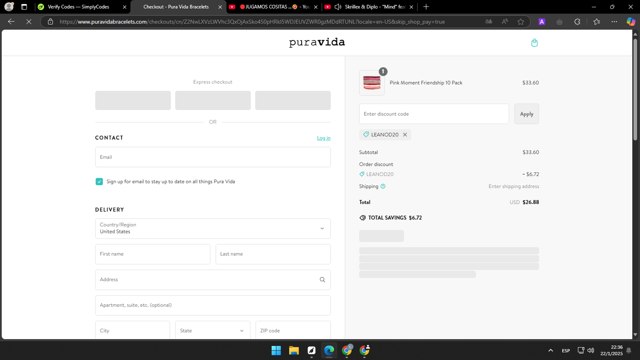Image resolution: width=640 pixels, height=360 pixels.
Task: Open the State dropdown
Action: (213, 330)
